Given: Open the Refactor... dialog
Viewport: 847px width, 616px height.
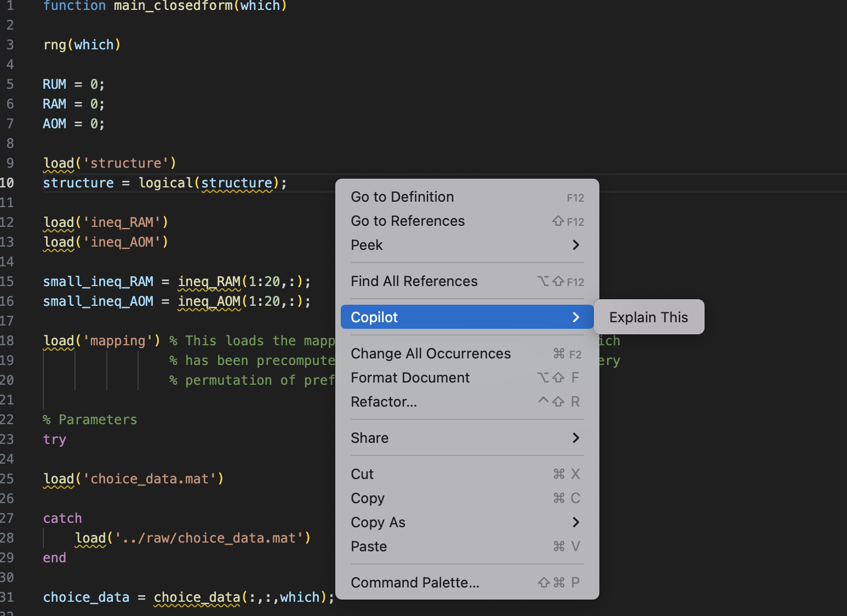Looking at the screenshot, I should 384,402.
